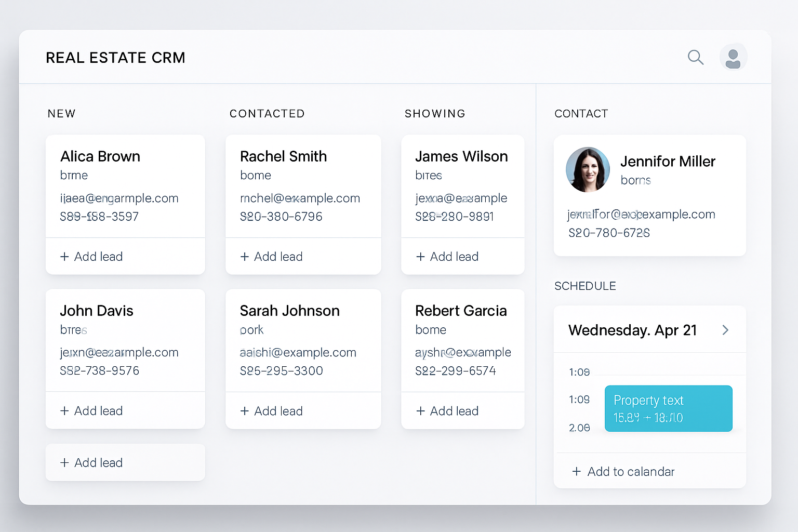798x532 pixels.
Task: Open the SHOWING column label
Action: (x=435, y=113)
